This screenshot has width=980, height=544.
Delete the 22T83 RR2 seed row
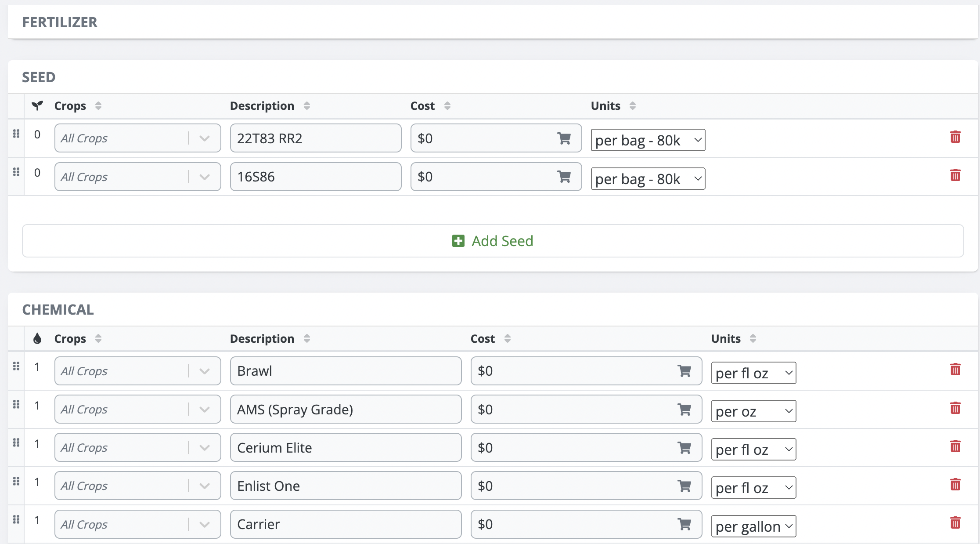tap(955, 137)
